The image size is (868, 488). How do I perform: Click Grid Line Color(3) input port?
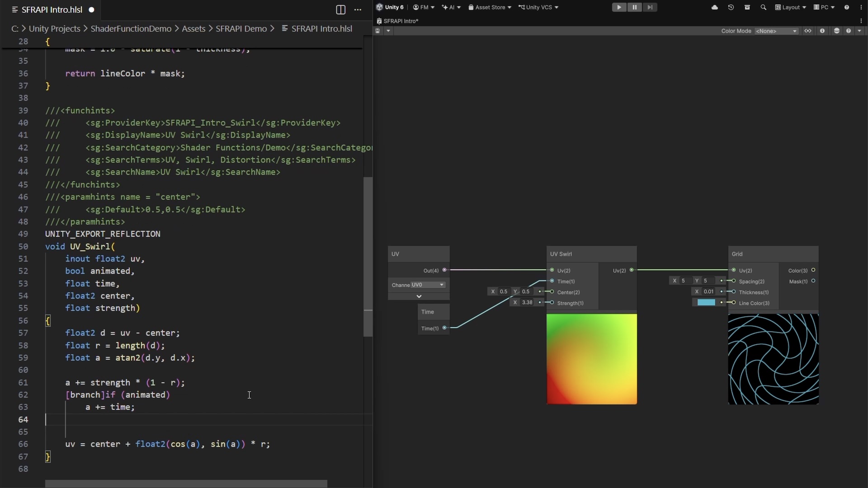point(734,303)
